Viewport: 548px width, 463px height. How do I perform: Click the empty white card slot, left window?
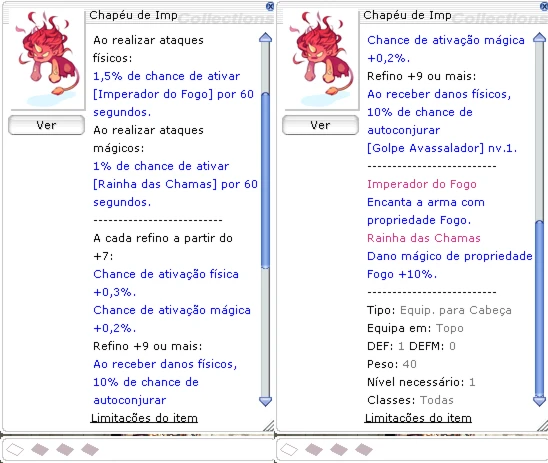click(x=15, y=449)
